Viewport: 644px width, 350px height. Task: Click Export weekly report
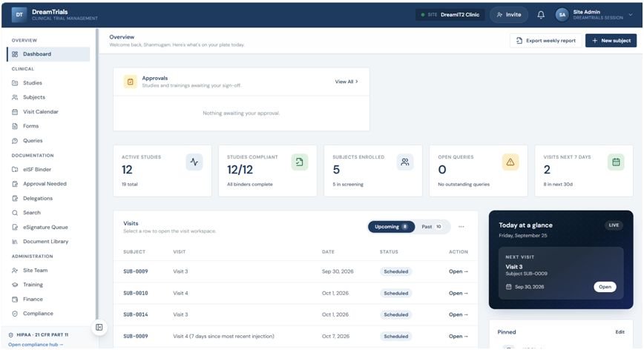(x=546, y=41)
